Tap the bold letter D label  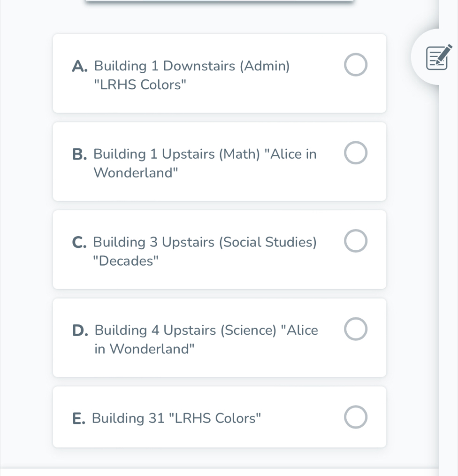pos(80,330)
